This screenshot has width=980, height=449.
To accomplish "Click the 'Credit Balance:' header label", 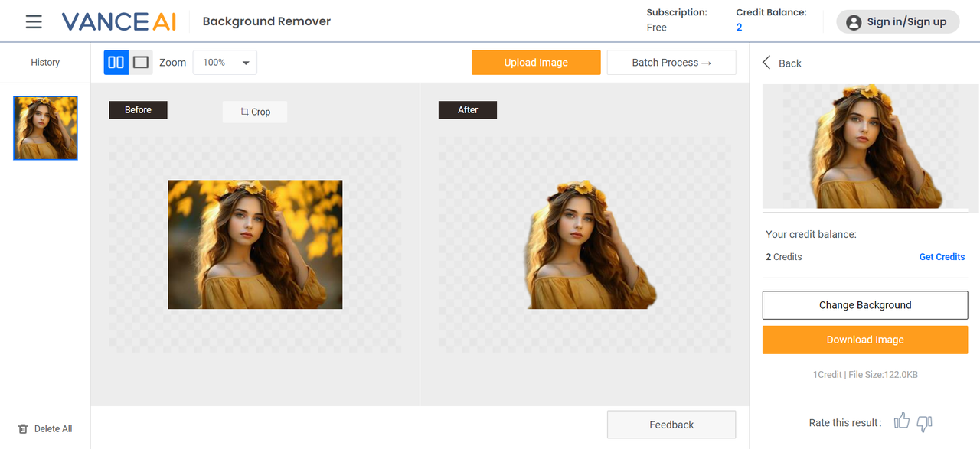I will coord(771,12).
